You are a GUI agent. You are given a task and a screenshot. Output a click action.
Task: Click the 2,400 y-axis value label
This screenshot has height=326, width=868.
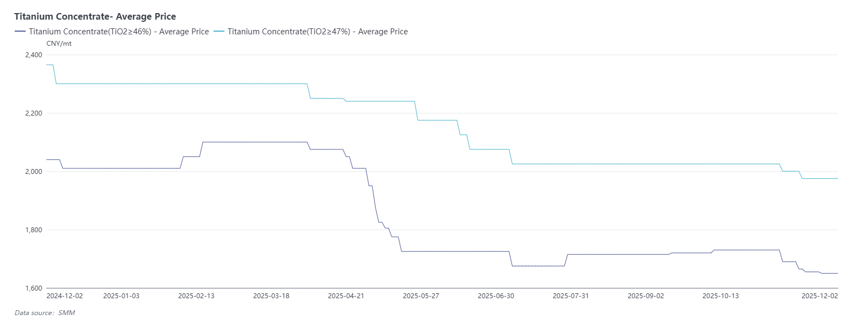(34, 55)
